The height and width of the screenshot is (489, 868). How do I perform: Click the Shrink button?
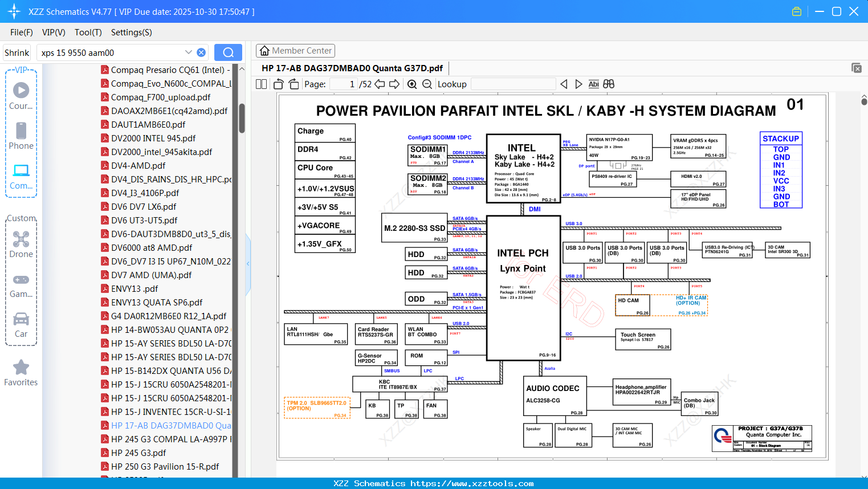point(17,52)
